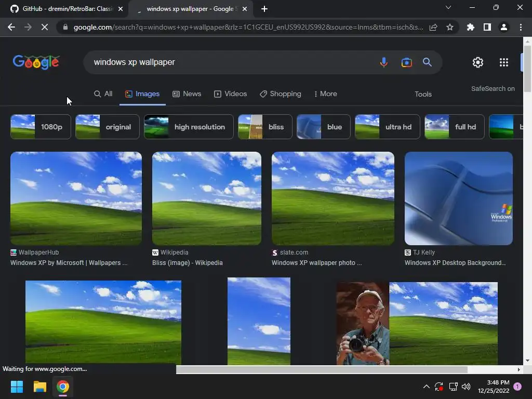Filter results by the original chip
Screen dimensions: 532x399
(107, 127)
